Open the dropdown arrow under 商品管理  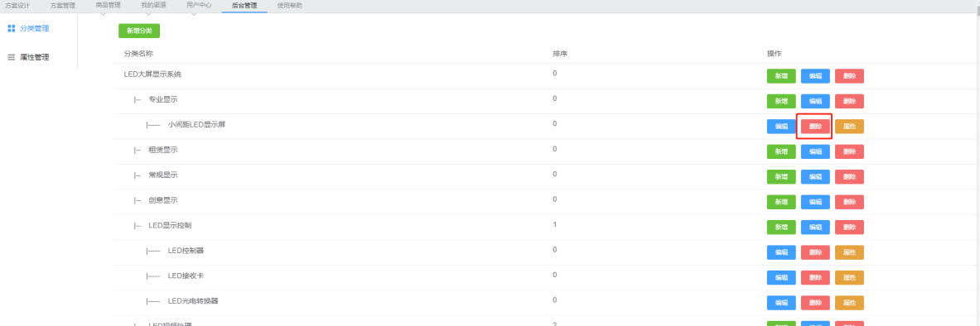click(x=103, y=13)
